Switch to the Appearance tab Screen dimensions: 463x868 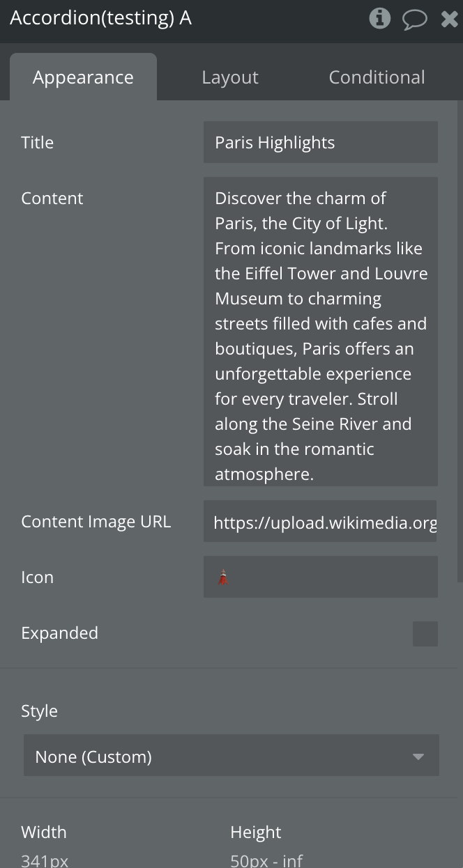(x=83, y=77)
